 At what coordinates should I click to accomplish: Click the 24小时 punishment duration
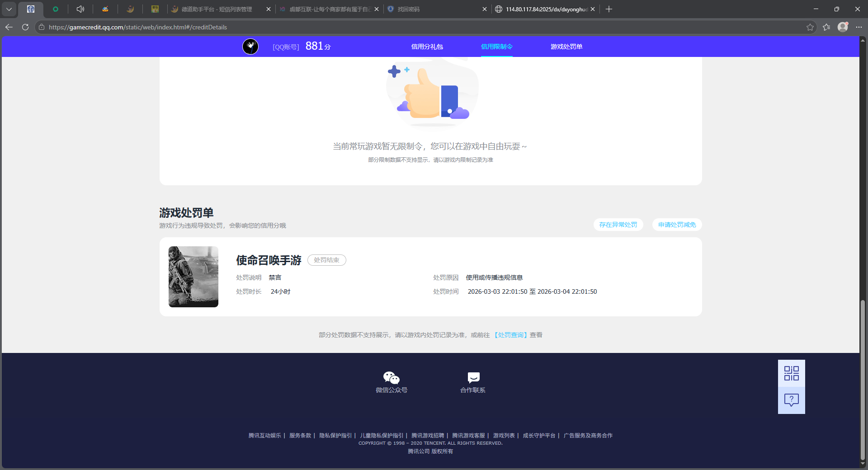coord(280,291)
